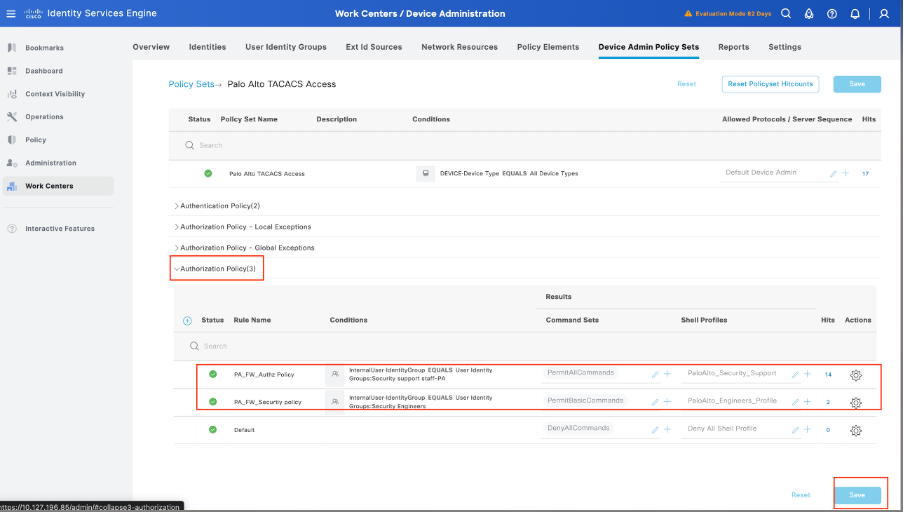Click the search magnifier in the header
Image resolution: width=904 pixels, height=512 pixels.
pyautogui.click(x=786, y=13)
